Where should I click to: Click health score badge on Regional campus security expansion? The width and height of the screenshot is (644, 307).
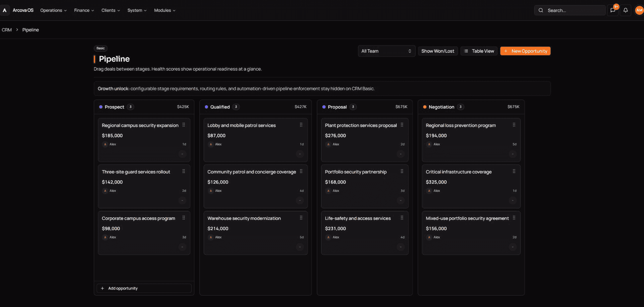point(182,154)
